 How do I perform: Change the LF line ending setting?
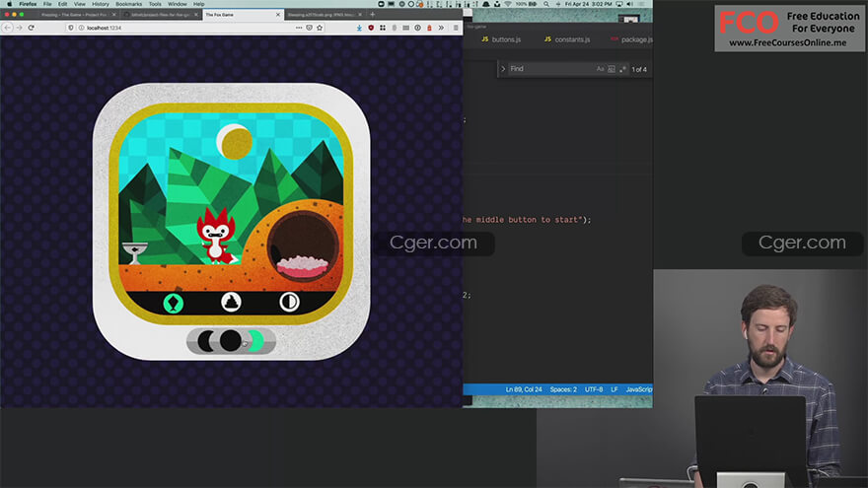click(x=614, y=389)
